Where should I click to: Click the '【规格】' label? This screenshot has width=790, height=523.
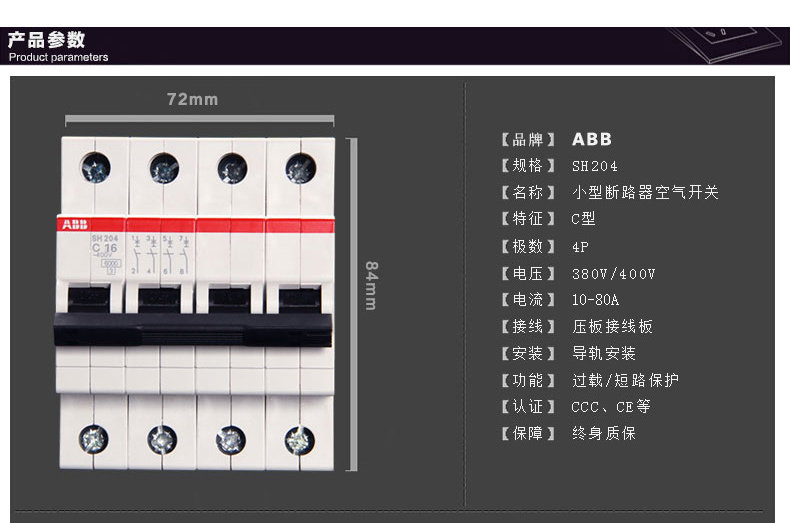pos(528,166)
